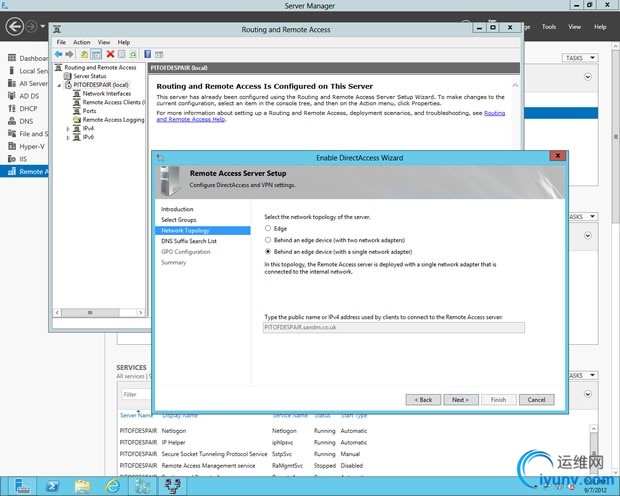Select the Edge topology radio button
This screenshot has height=496, width=620.
click(x=268, y=228)
